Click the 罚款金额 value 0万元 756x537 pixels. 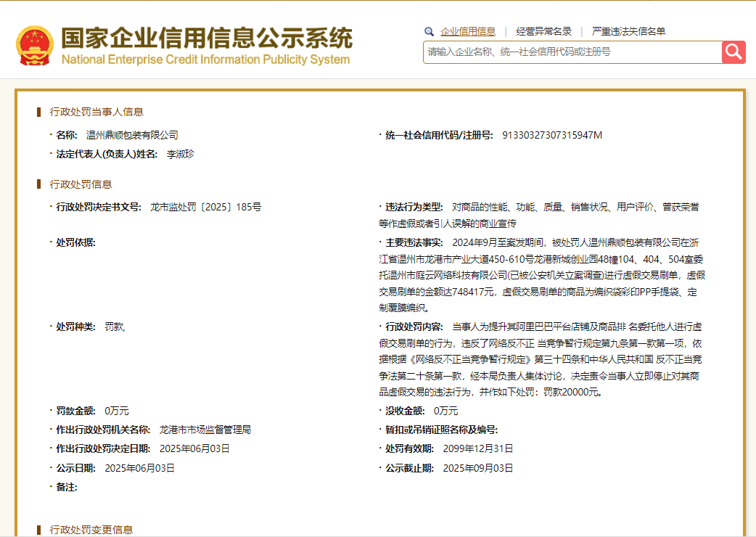click(x=117, y=411)
